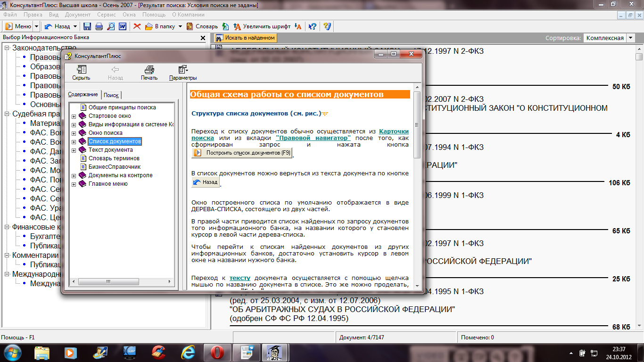Select БизнесСправочник help page
The width and height of the screenshot is (644, 362).
(115, 167)
